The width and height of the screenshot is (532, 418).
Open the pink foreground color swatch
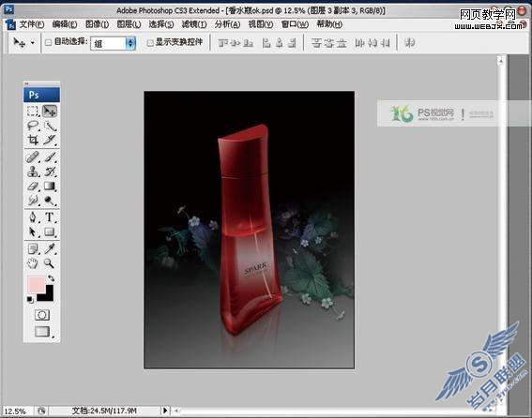pyautogui.click(x=36, y=284)
